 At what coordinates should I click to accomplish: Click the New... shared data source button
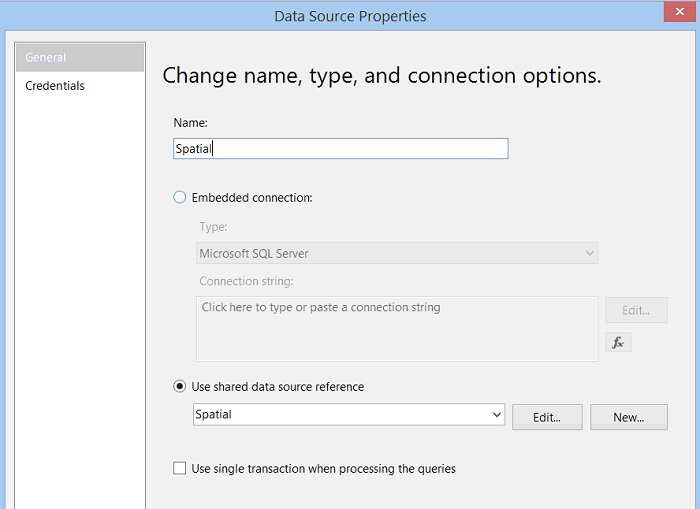click(x=628, y=417)
